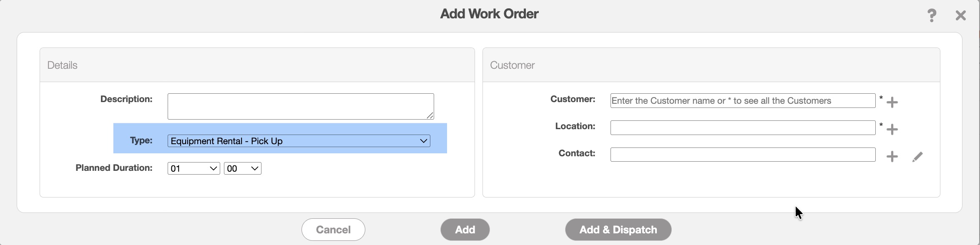This screenshot has height=245, width=980.
Task: Close the Add Work Order dialog
Action: [961, 15]
